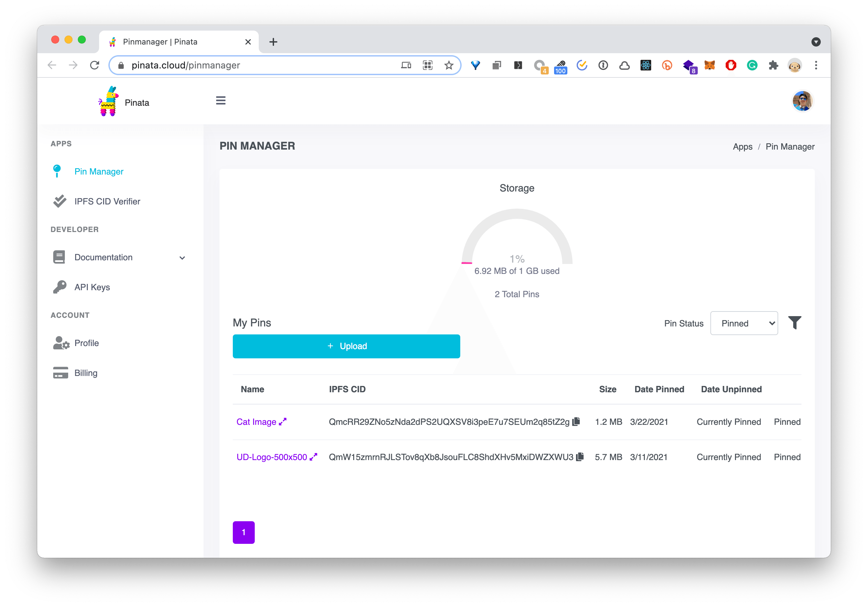Expand the Documentation menu chevron
Screen dimensions: 868x607
pyautogui.click(x=182, y=258)
